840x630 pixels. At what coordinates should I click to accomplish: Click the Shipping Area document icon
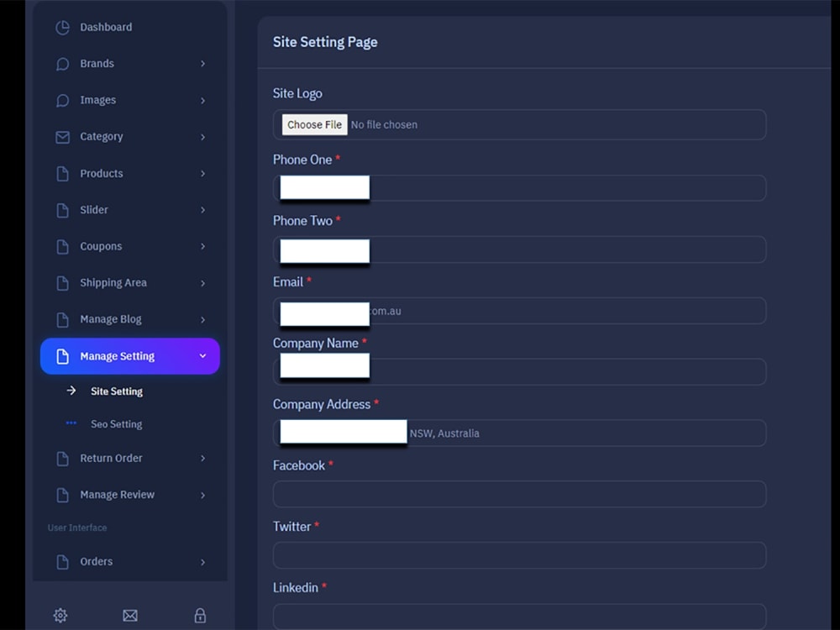click(61, 283)
